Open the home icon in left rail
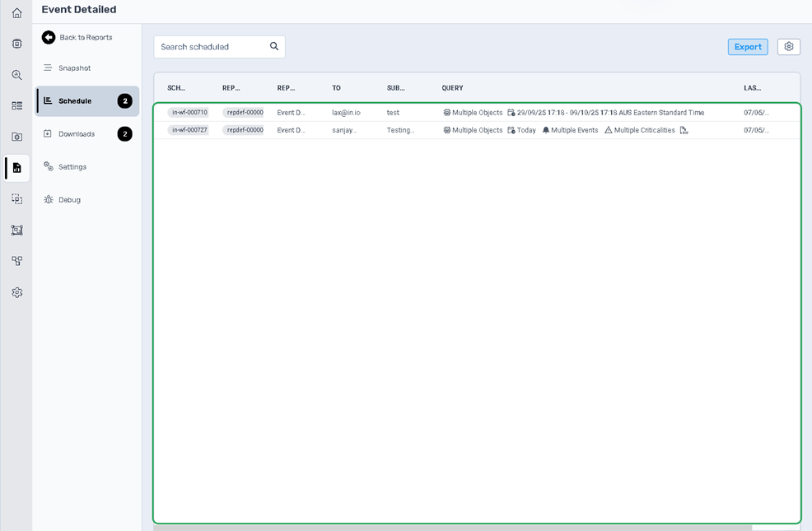 click(16, 13)
